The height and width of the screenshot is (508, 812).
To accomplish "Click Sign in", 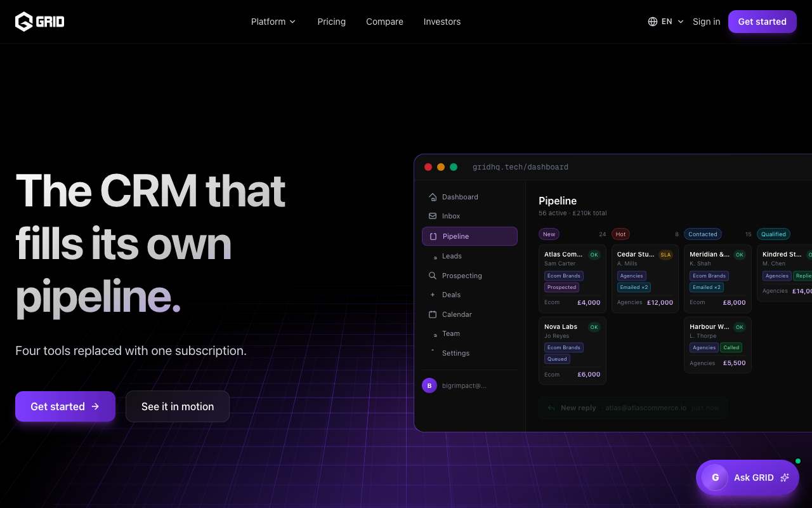I will coord(706,22).
